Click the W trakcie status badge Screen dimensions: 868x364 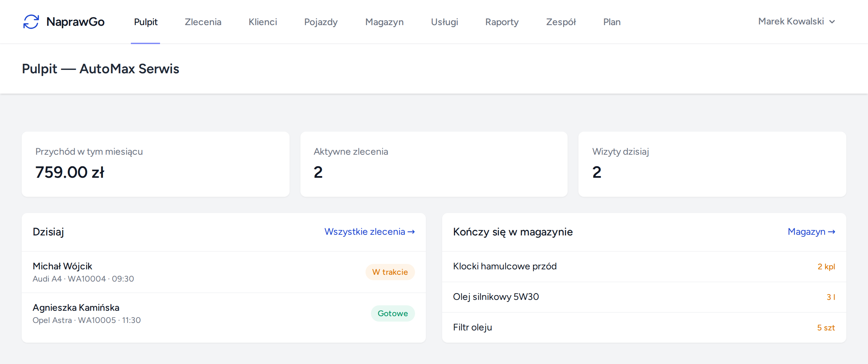tap(390, 272)
